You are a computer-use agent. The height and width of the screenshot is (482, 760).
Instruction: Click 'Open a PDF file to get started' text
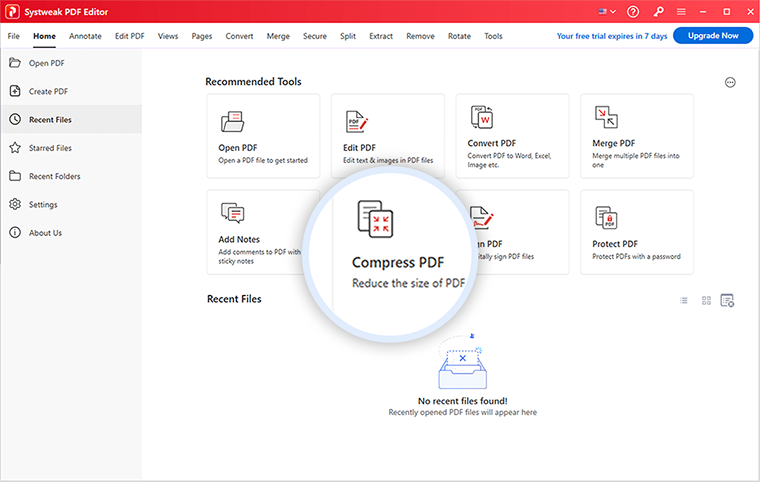pos(263,161)
